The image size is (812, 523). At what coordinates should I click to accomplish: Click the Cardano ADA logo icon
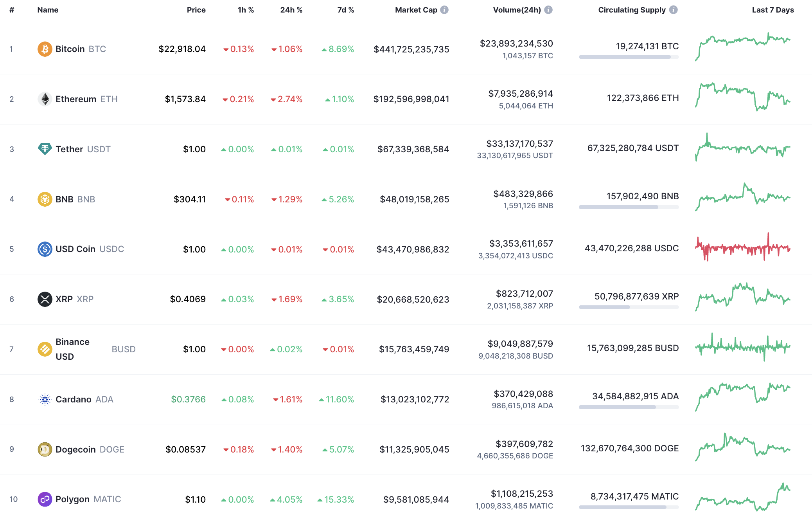pos(45,399)
